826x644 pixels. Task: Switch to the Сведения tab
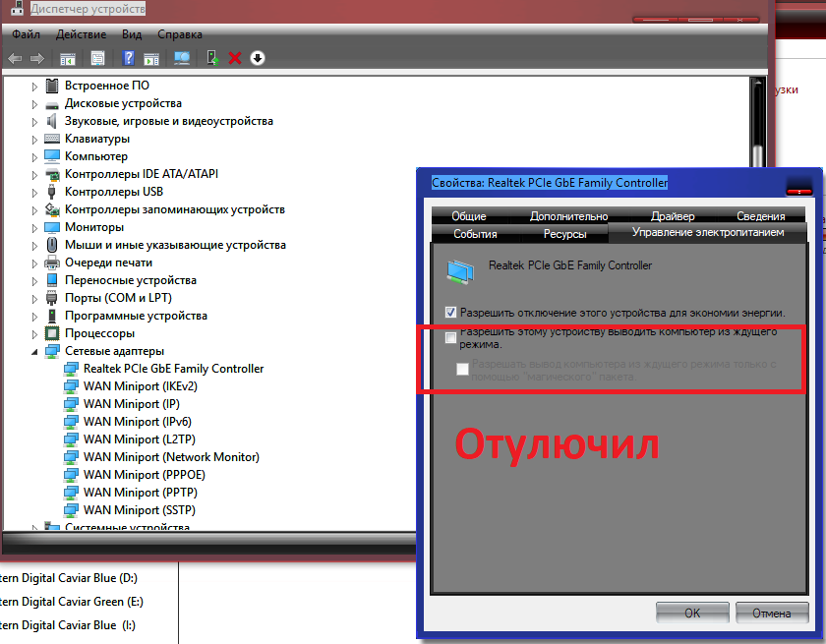click(x=761, y=216)
